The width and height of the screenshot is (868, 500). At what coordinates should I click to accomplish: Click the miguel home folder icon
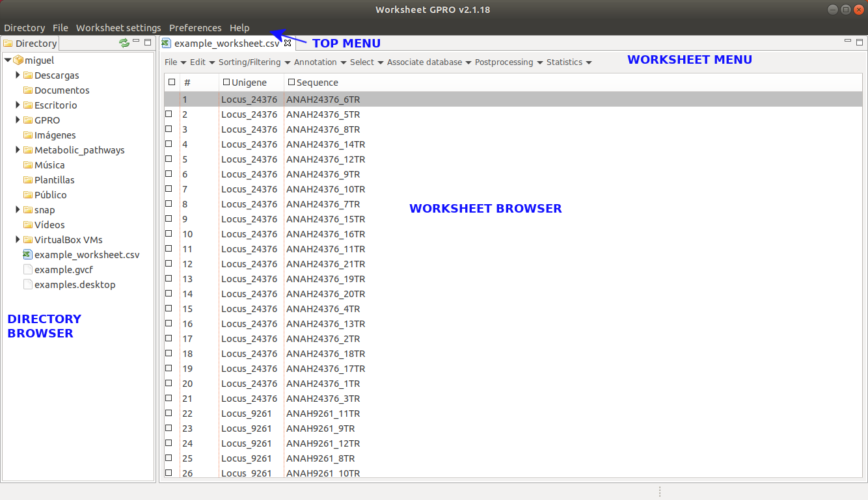(18, 60)
